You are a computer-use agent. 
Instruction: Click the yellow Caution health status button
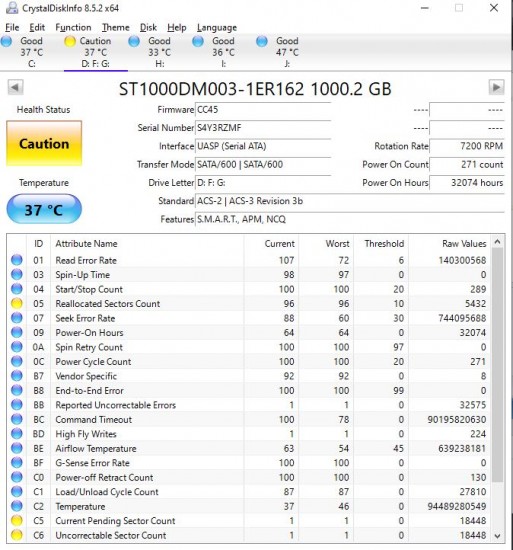pos(44,143)
